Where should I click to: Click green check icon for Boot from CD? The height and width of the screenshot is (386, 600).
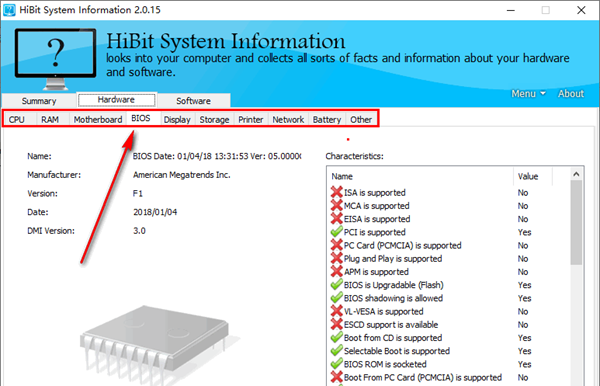point(336,337)
